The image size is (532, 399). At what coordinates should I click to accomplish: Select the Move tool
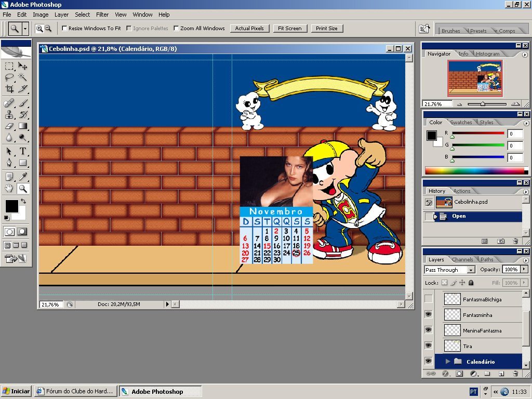22,66
